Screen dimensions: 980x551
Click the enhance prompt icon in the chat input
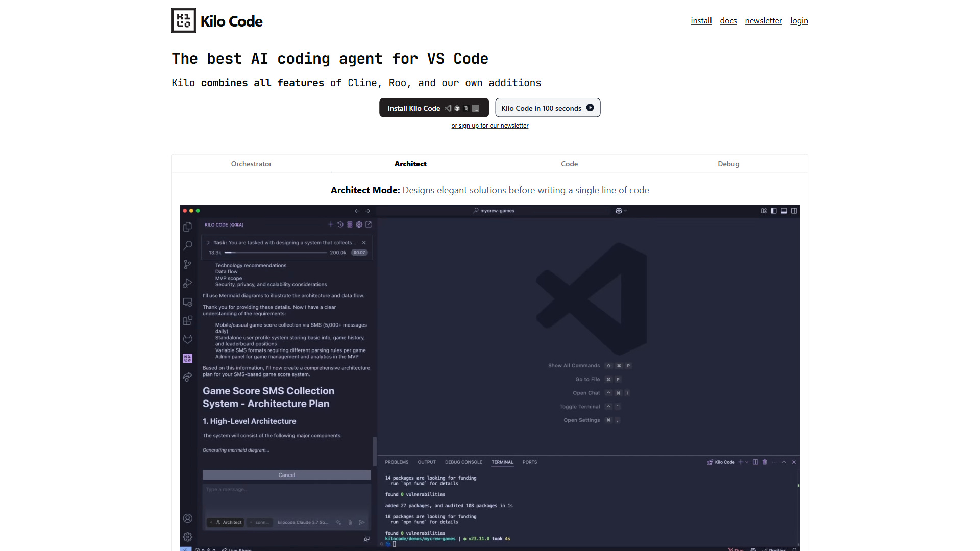[x=338, y=522]
